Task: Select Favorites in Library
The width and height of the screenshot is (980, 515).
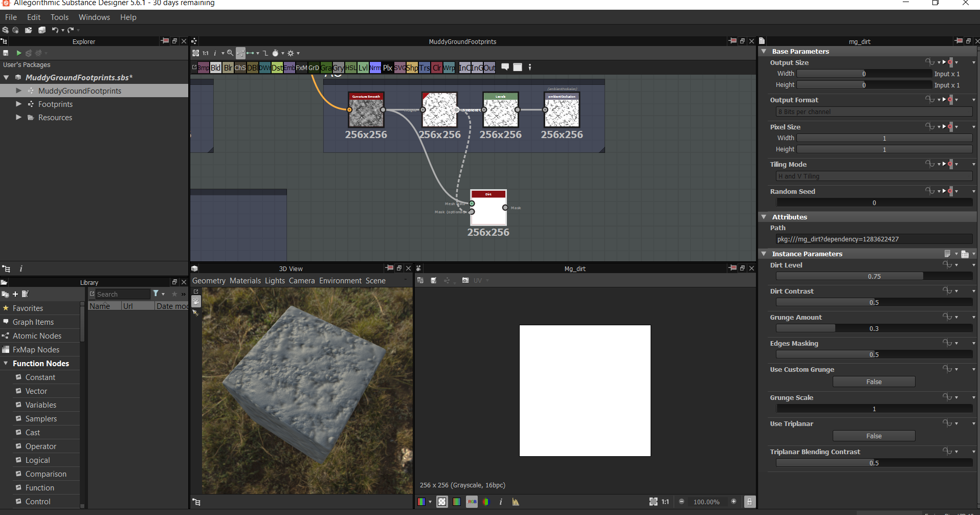Action: coord(28,308)
